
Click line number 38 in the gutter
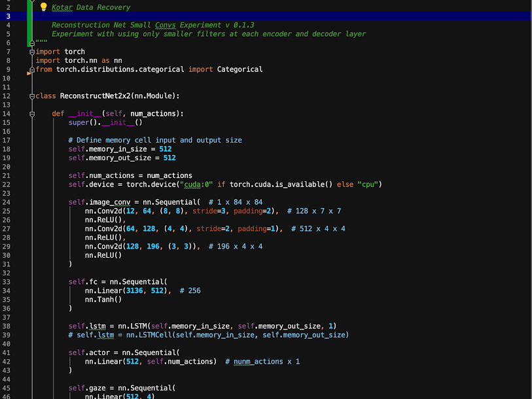click(7, 326)
